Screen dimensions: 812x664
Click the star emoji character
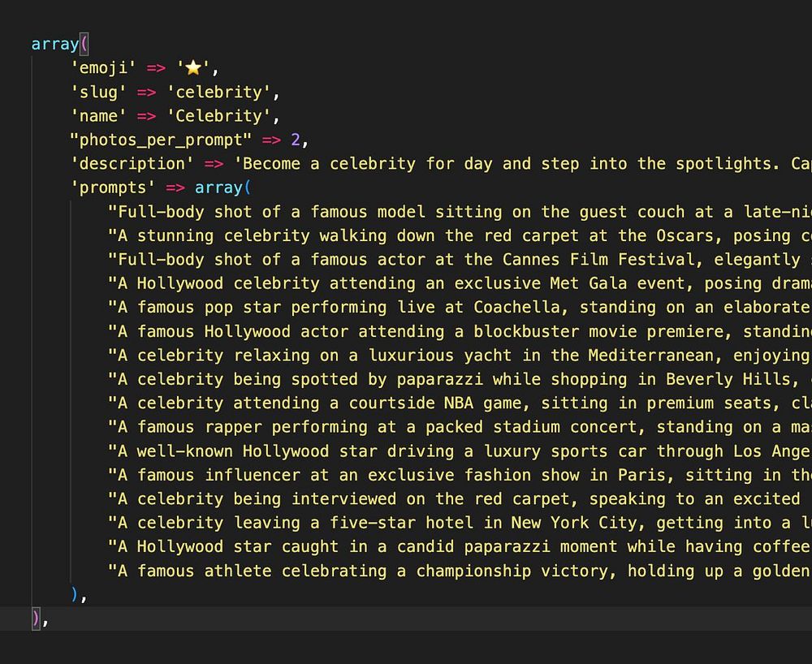pyautogui.click(x=193, y=68)
